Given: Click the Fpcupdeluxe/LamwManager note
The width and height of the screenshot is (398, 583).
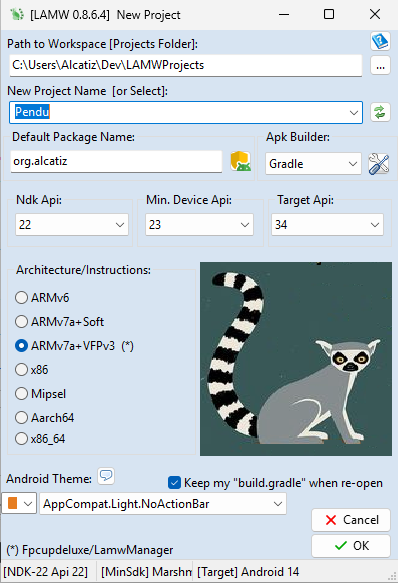Looking at the screenshot, I should click(90, 550).
